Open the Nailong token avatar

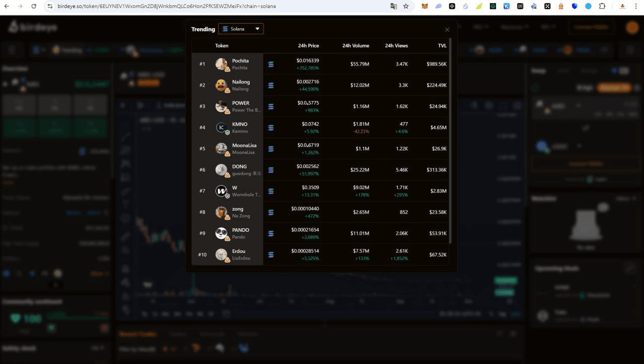tap(221, 85)
